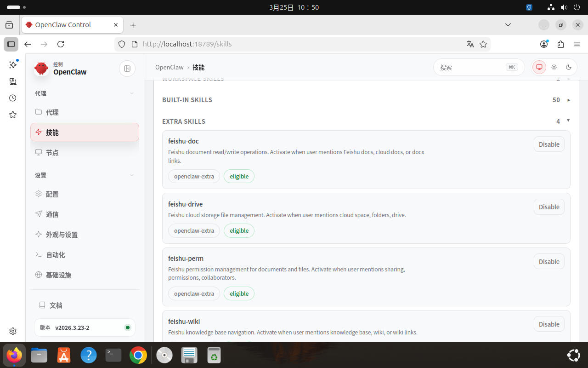Select system theme monitor icon
This screenshot has width=588, height=368.
539,67
